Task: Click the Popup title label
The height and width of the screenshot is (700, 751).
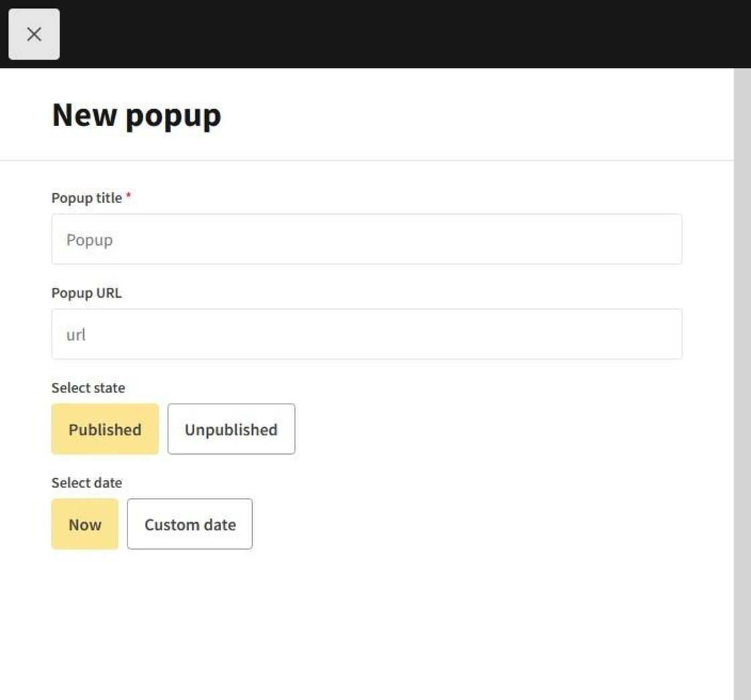Action: (86, 198)
